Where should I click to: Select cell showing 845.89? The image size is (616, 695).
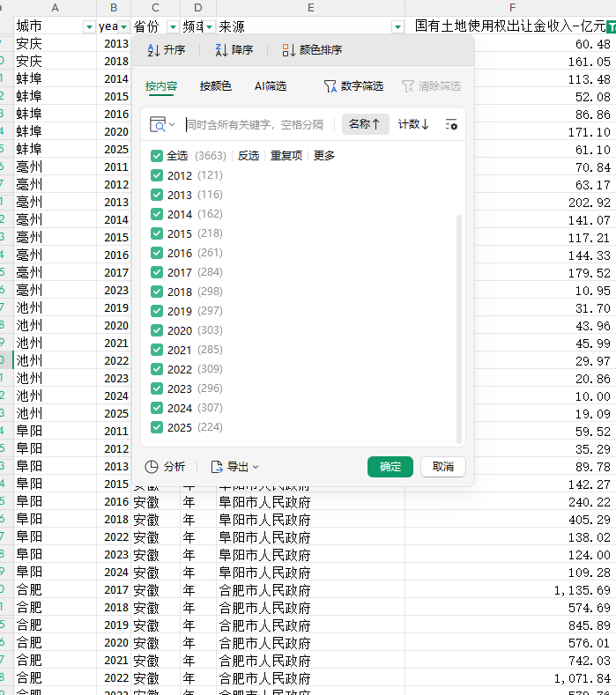pos(510,625)
